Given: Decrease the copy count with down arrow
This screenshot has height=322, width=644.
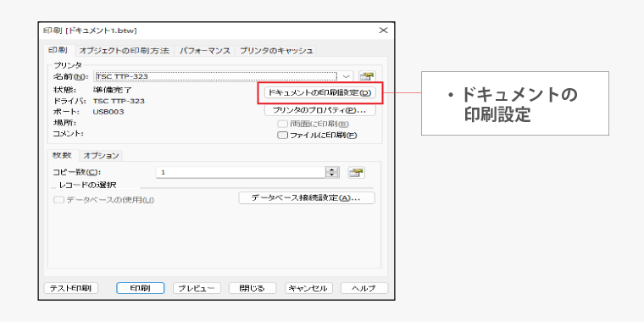Looking at the screenshot, I should point(332,175).
